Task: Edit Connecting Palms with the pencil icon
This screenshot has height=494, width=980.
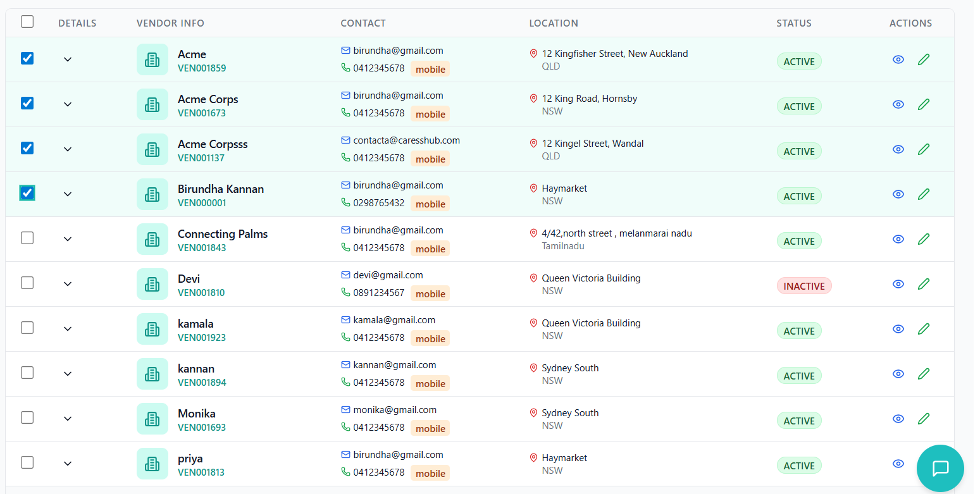Action: 924,239
